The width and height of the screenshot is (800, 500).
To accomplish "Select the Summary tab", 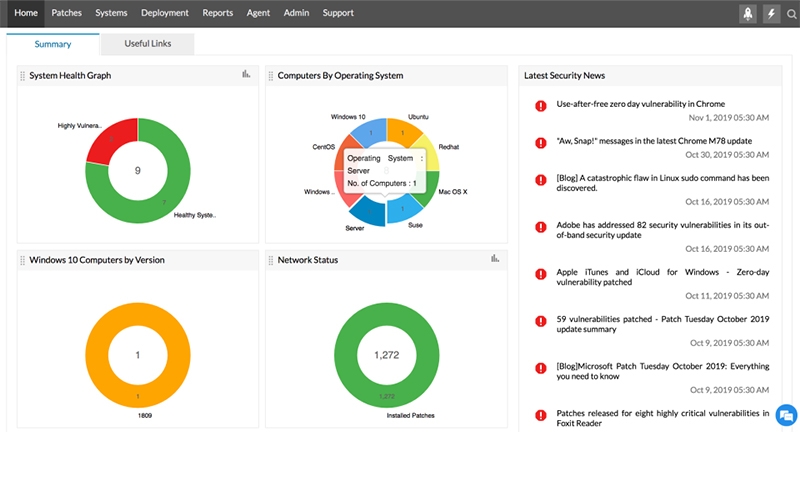I will click(x=52, y=44).
